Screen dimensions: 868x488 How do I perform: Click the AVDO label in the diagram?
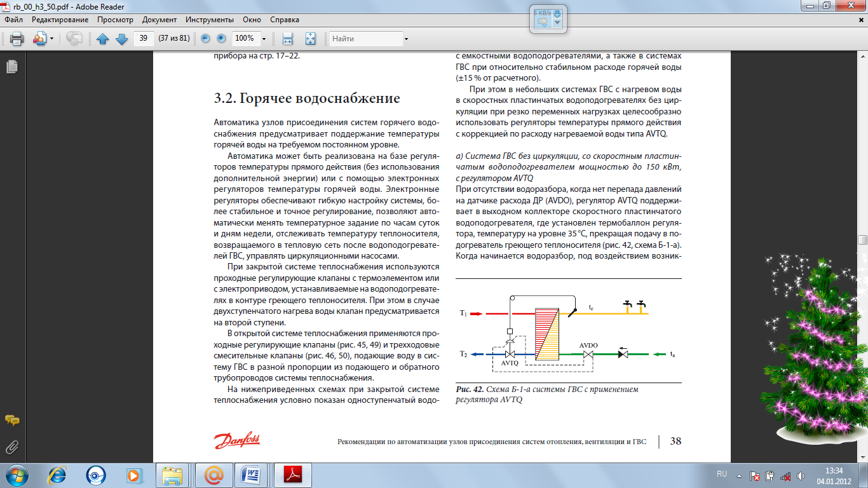pos(588,346)
